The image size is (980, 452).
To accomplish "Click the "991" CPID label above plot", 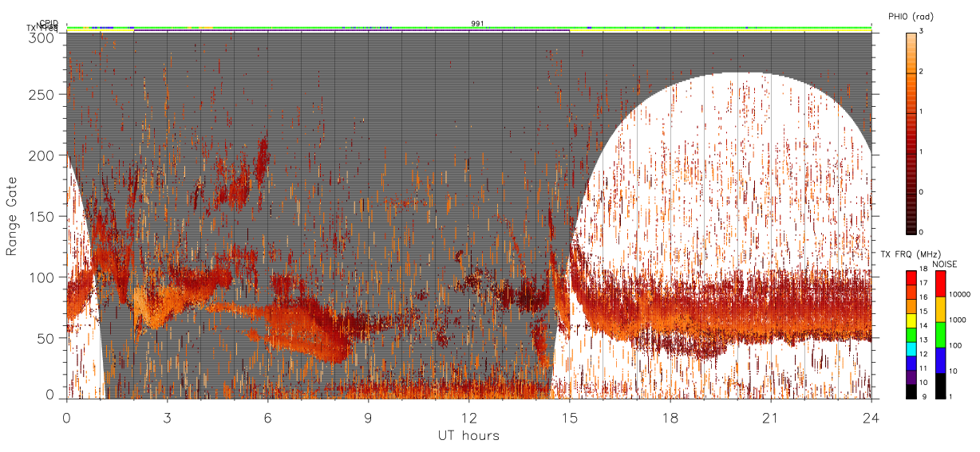I will pos(476,24).
